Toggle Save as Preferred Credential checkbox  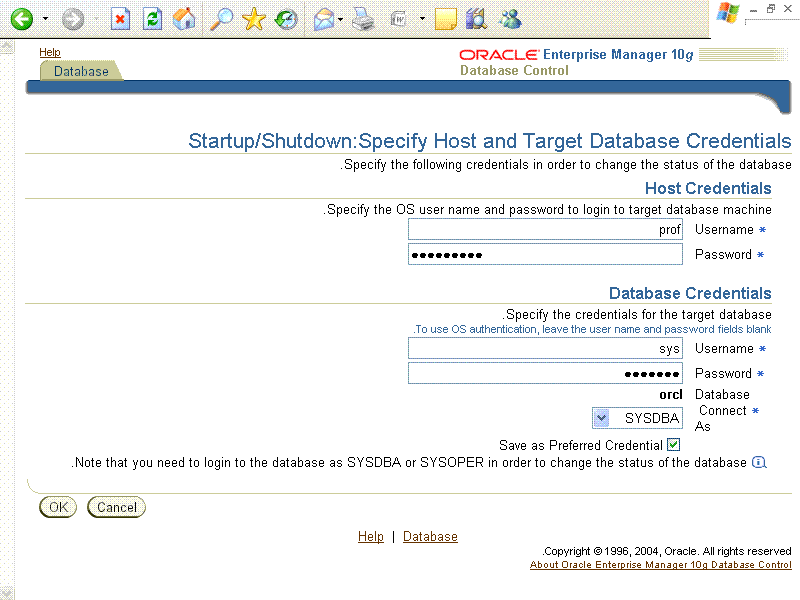tap(674, 444)
